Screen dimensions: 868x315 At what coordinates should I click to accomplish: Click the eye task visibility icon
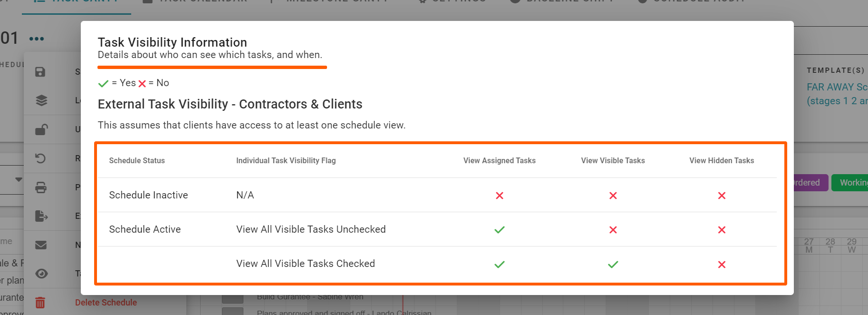41,274
